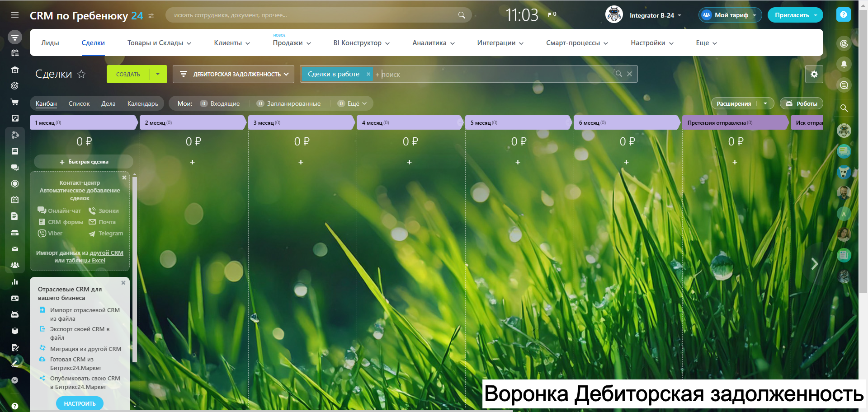
Task: Click the star icon next to Сделки title
Action: 81,74
